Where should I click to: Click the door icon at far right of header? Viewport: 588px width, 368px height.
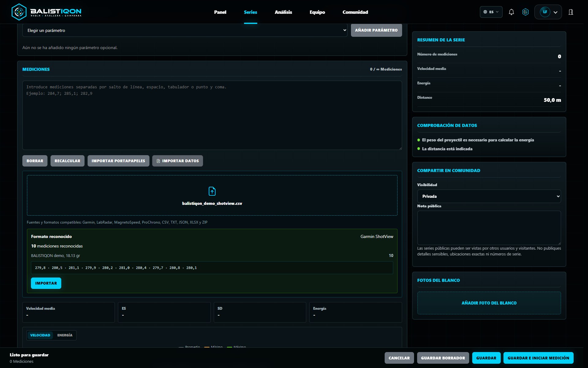[571, 12]
